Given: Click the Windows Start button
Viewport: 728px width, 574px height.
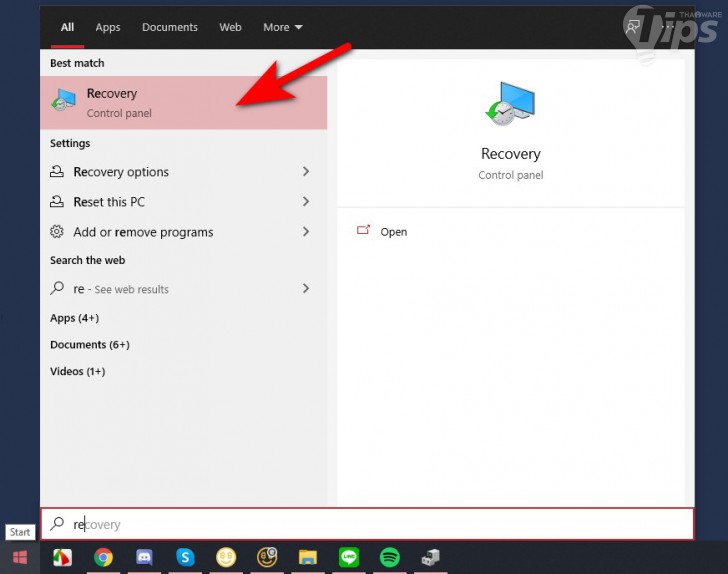Looking at the screenshot, I should (20, 557).
